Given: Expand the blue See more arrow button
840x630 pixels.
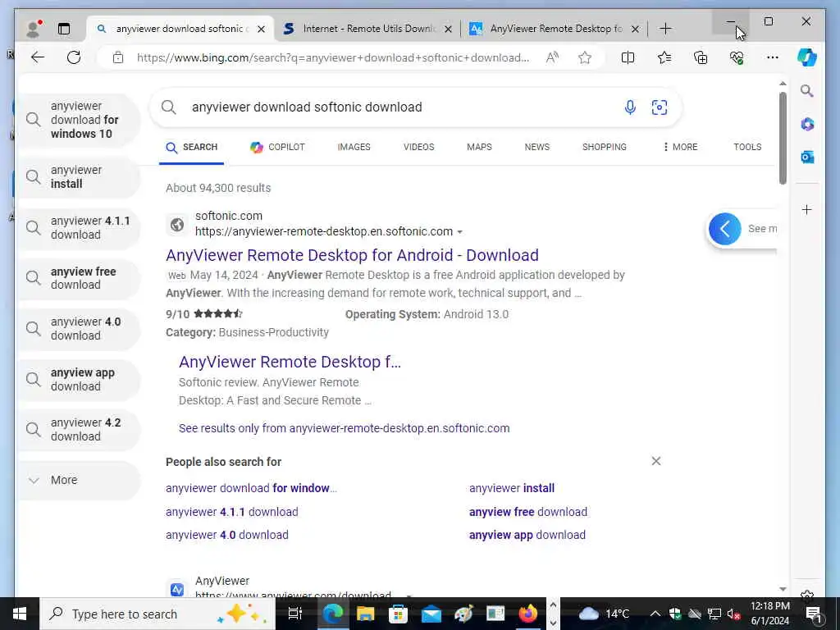Looking at the screenshot, I should coord(725,229).
